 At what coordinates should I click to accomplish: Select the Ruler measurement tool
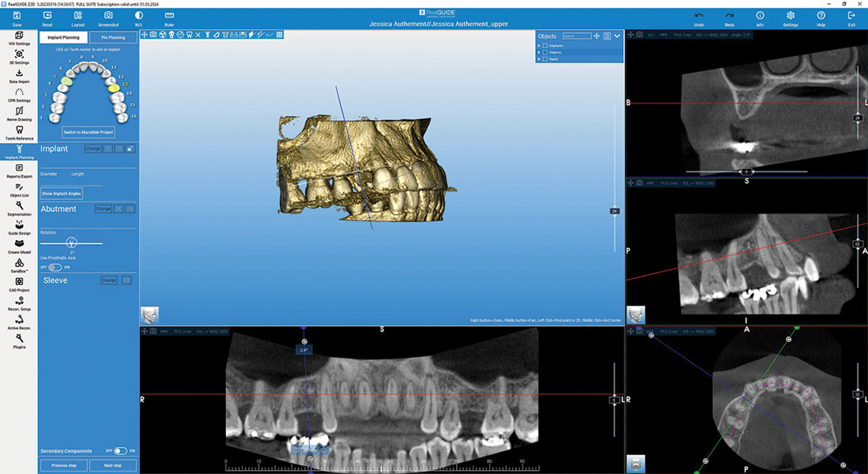point(169,16)
